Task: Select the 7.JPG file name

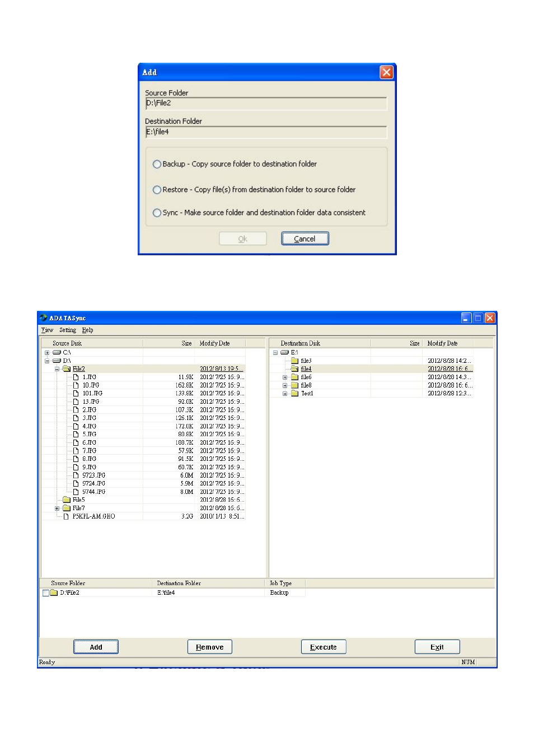Action: click(x=90, y=451)
